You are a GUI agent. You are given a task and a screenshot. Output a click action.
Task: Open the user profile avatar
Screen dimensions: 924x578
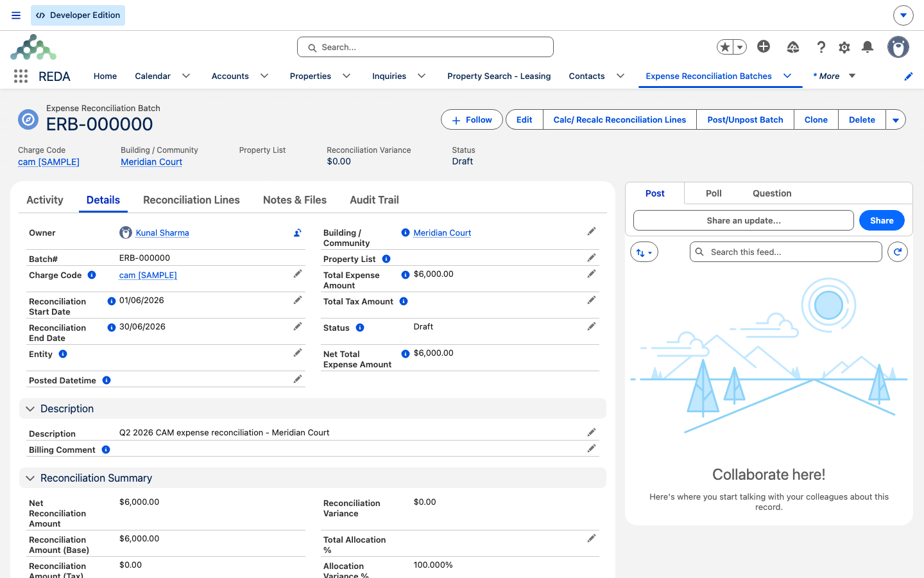click(x=898, y=47)
